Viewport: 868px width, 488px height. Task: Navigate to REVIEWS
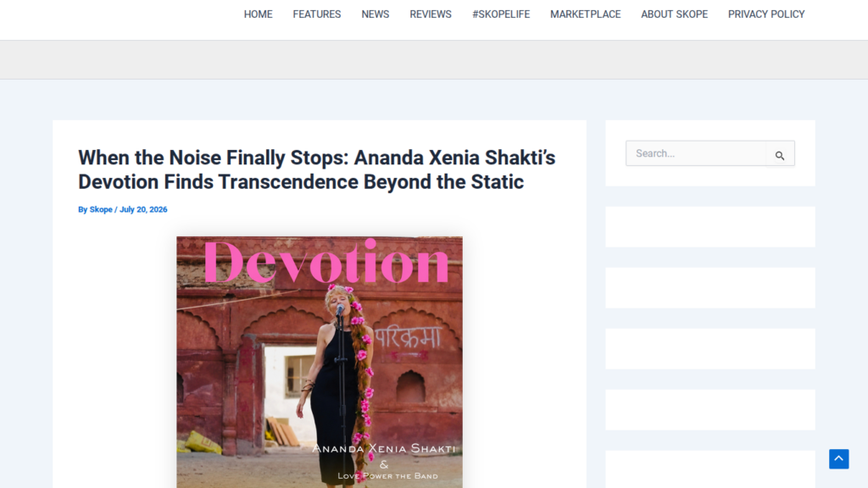tap(431, 14)
